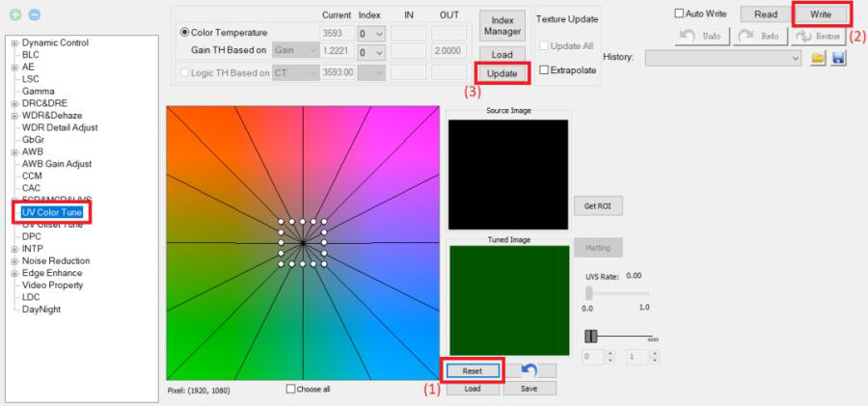
Task: Click the center point of the UV color wheel
Action: click(x=303, y=243)
